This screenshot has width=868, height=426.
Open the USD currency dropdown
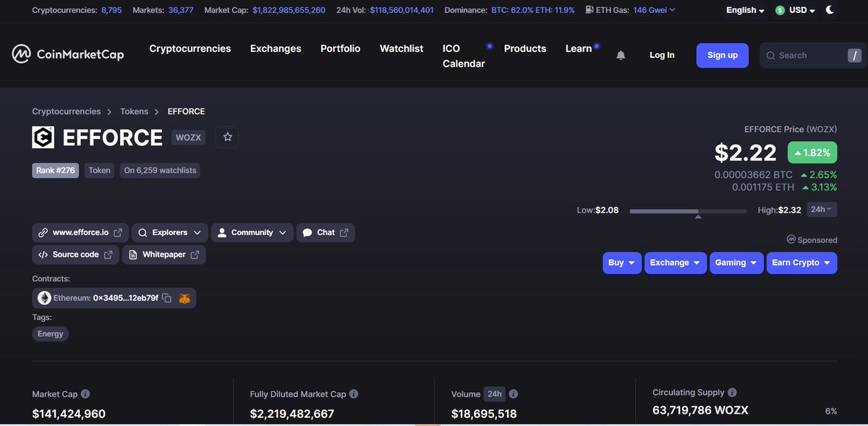click(795, 11)
